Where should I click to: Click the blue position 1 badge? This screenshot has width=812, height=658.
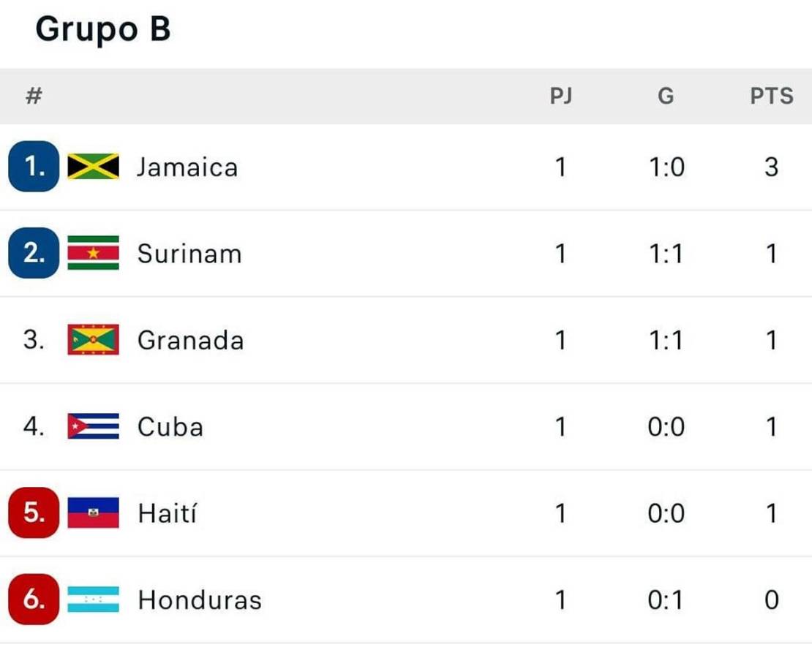34,167
